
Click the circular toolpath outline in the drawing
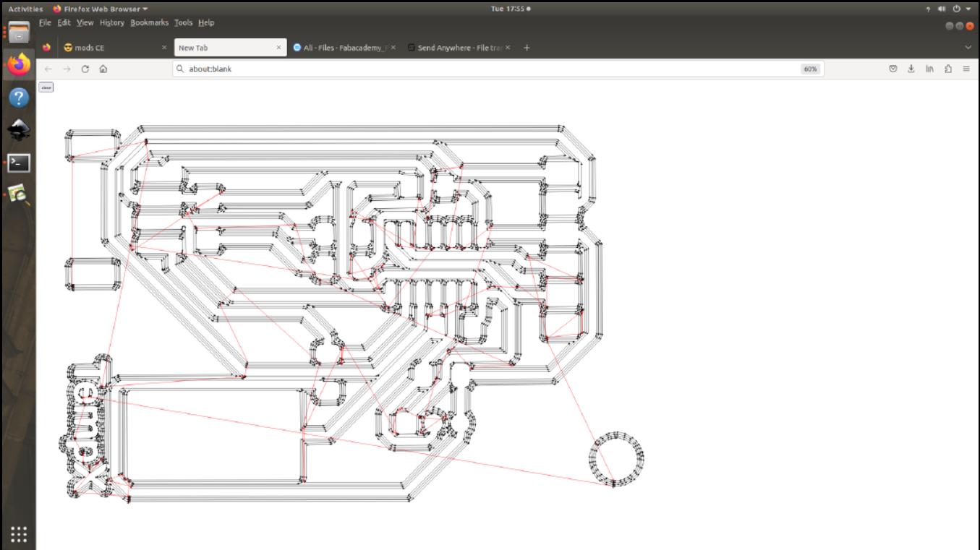[x=617, y=459]
